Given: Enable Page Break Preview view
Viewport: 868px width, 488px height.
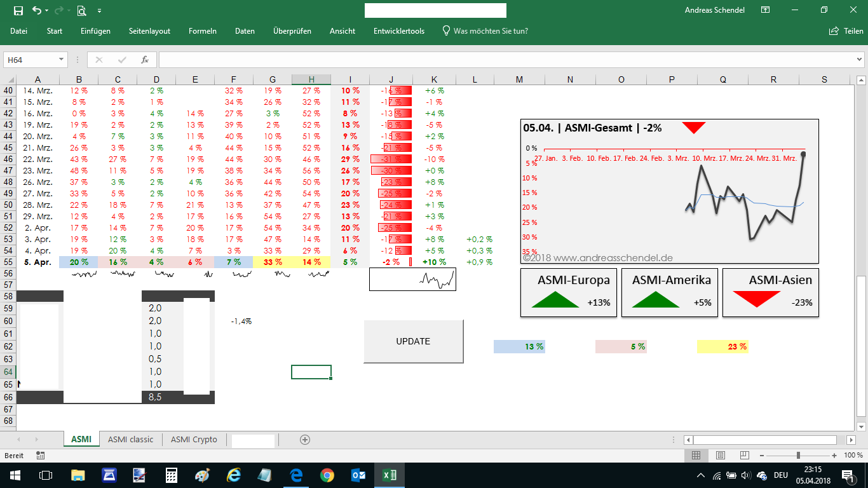Looking at the screenshot, I should 744,456.
